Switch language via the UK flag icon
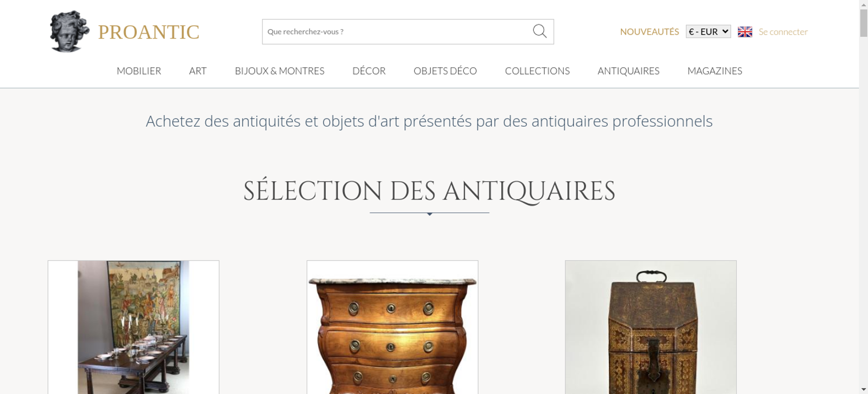The height and width of the screenshot is (394, 868). [745, 32]
